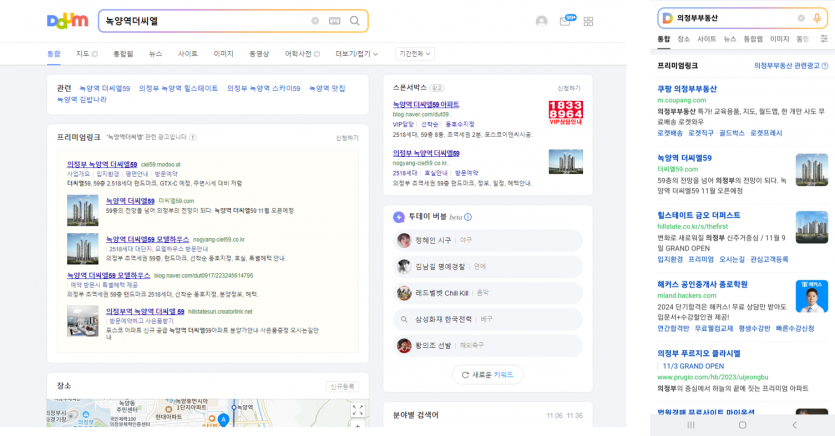Clear the desktop search box text
835x436 pixels.
[315, 21]
